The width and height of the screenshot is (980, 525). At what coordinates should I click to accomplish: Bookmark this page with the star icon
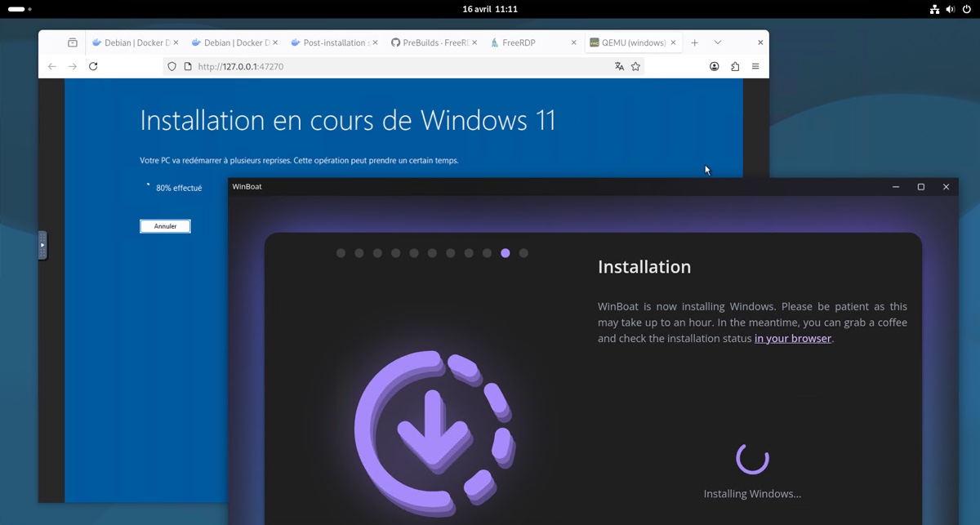pyautogui.click(x=635, y=66)
